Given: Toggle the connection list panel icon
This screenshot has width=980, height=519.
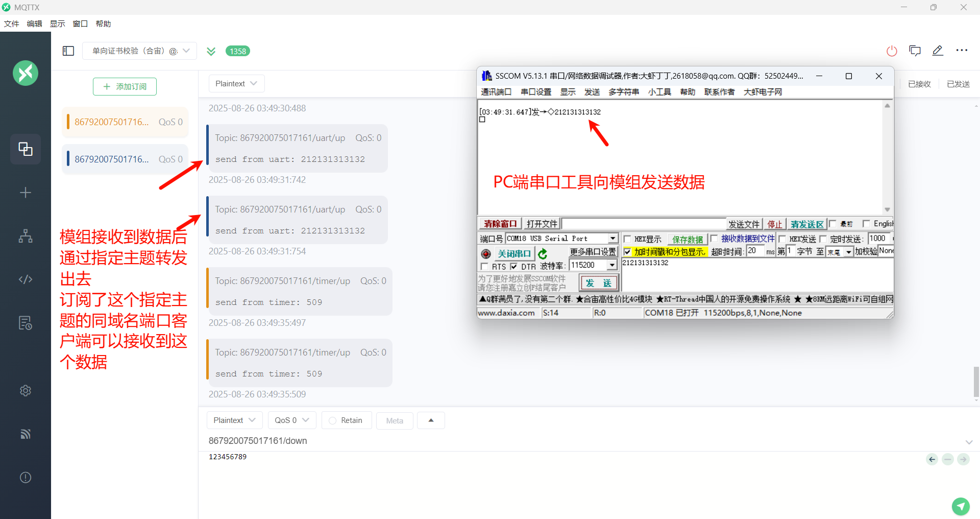Looking at the screenshot, I should [68, 51].
